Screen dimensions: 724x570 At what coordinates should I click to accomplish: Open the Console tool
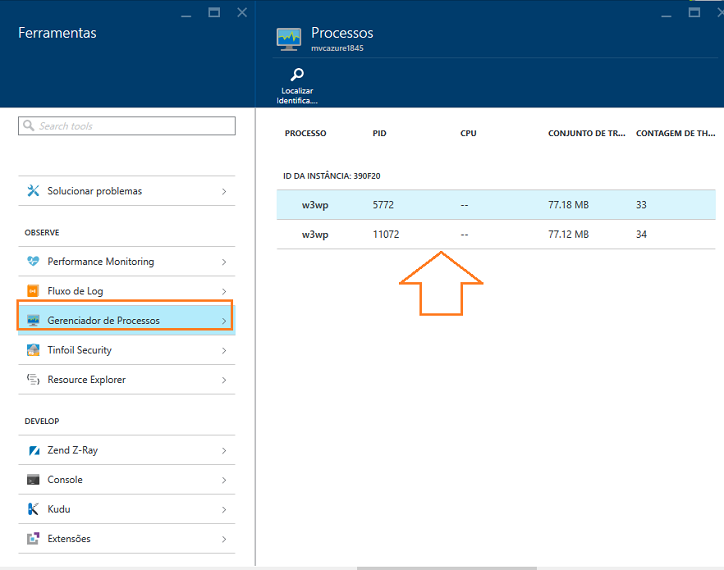[x=127, y=480]
